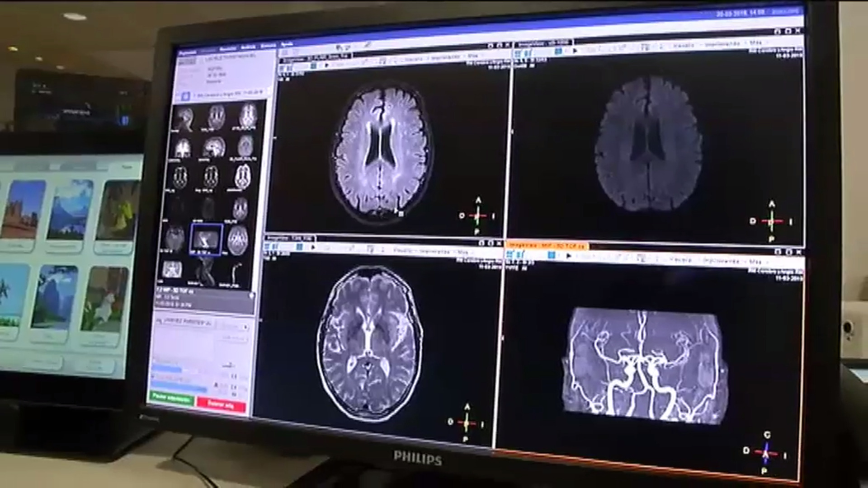Open the Paciente menu in menu bar
This screenshot has height=488, width=868.
tap(187, 53)
